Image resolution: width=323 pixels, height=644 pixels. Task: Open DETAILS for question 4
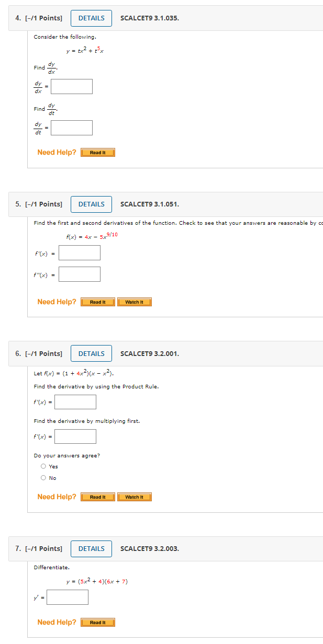[x=91, y=18]
